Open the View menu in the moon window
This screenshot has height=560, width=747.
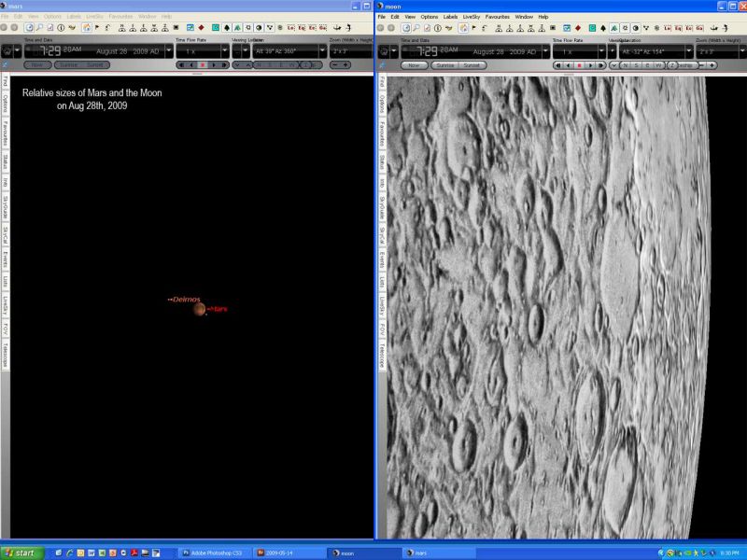pos(410,17)
